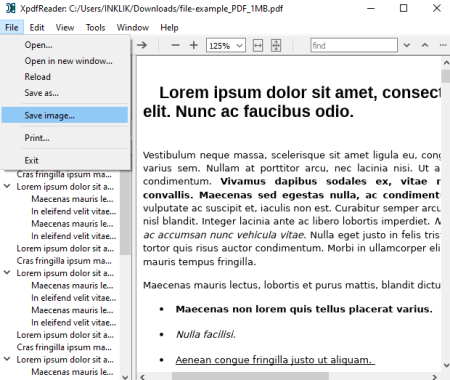Find previous match with the up chevron
The width and height of the screenshot is (450, 380).
click(x=425, y=45)
